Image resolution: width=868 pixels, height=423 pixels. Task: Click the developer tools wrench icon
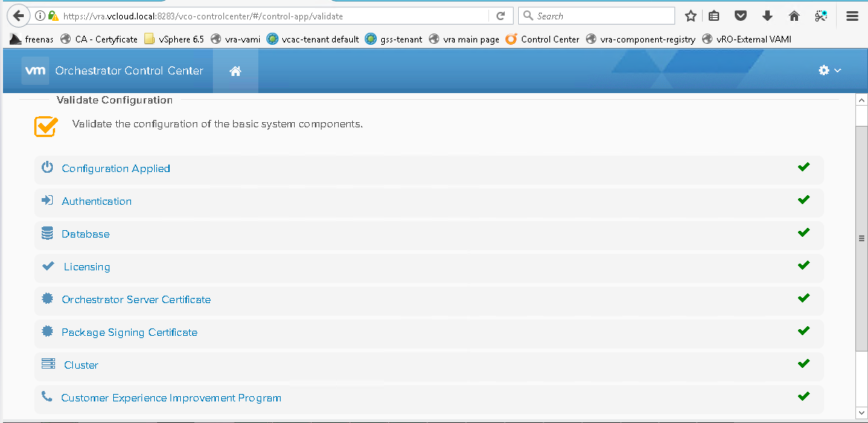pyautogui.click(x=821, y=16)
